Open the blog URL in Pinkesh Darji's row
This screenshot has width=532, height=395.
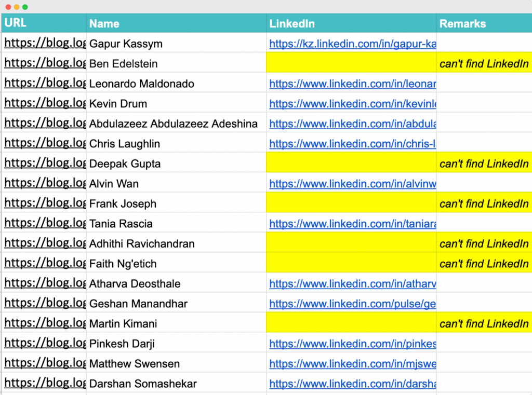tap(45, 343)
